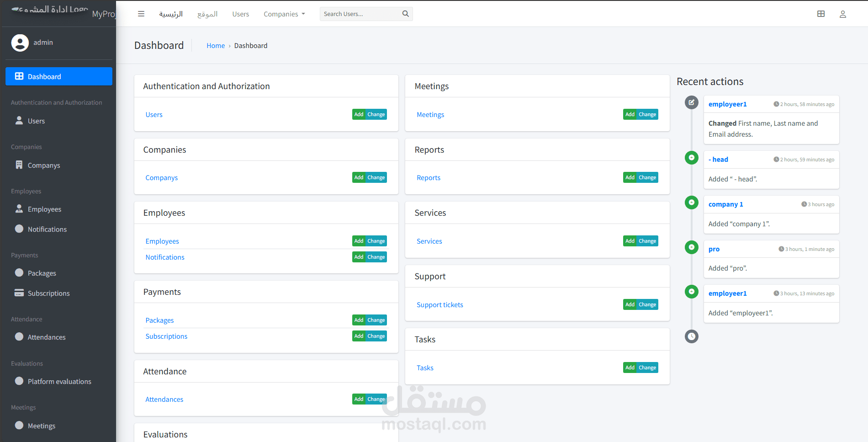Viewport: 868px width, 442px height.
Task: Click the green plus icon beside 'company 1' action
Action: point(692,202)
